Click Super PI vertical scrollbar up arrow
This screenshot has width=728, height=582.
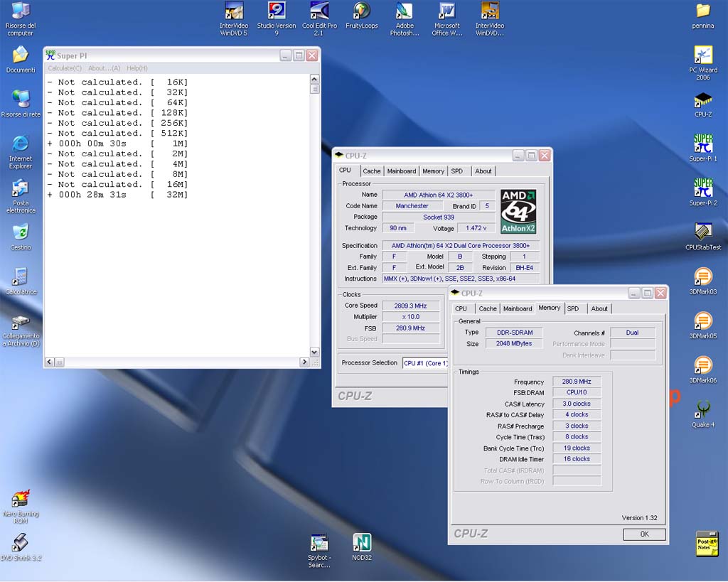pos(314,79)
